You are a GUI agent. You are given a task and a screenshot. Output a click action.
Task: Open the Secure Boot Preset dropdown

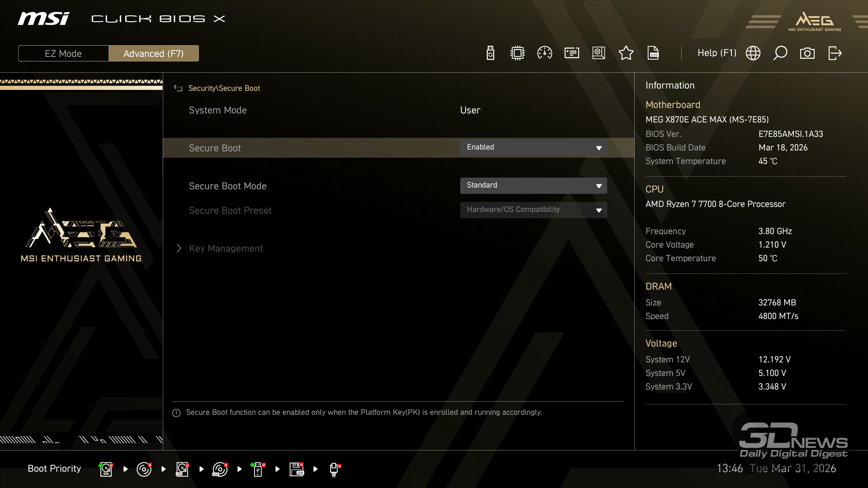[x=533, y=210]
